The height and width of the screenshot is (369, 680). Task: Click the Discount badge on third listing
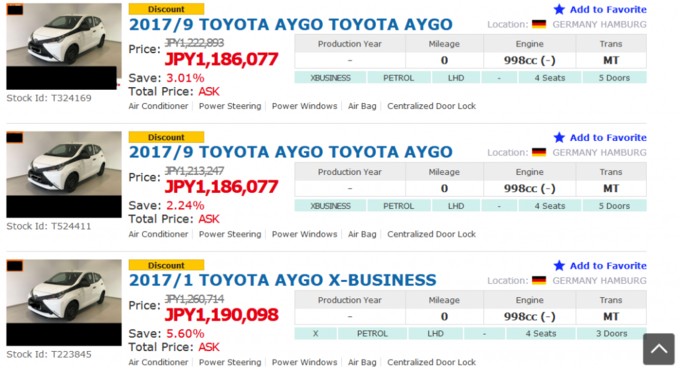(x=166, y=265)
